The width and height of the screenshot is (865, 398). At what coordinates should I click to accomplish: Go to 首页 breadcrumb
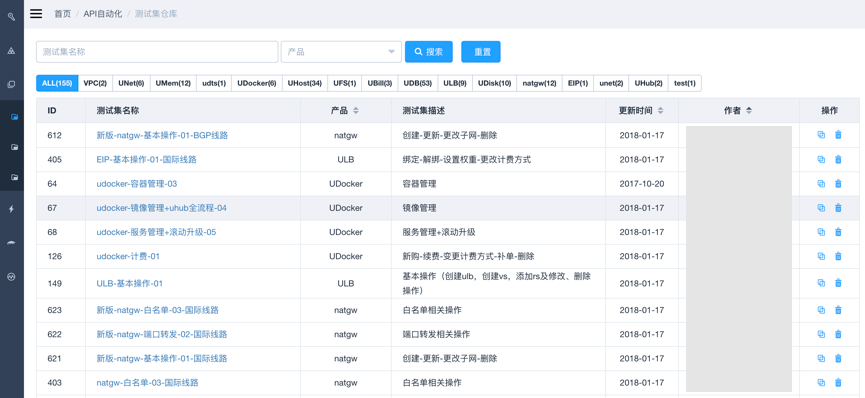click(62, 14)
